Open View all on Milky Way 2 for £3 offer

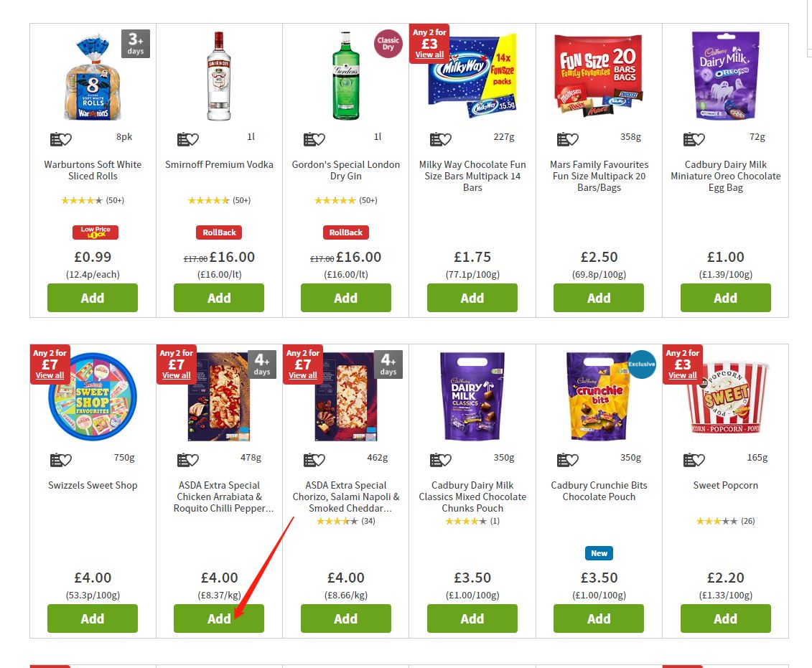coord(429,55)
